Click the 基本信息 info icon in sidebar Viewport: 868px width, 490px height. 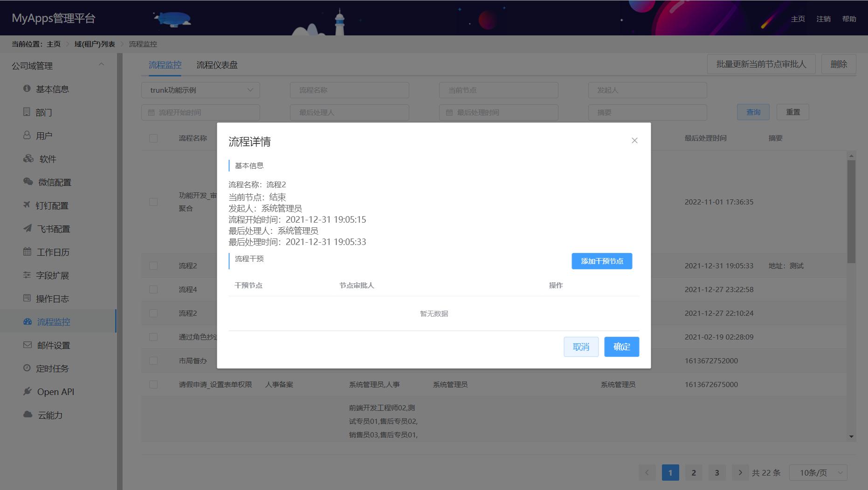[x=27, y=88]
